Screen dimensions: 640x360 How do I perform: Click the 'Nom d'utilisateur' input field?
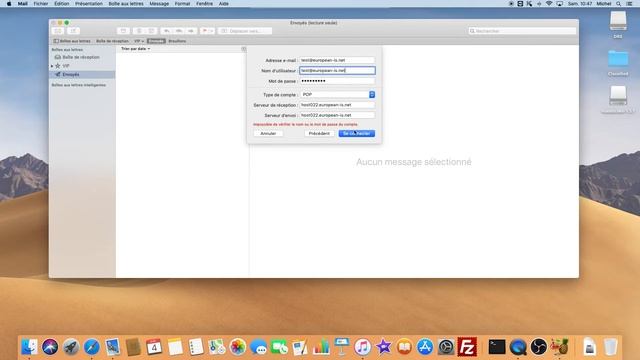coord(337,71)
